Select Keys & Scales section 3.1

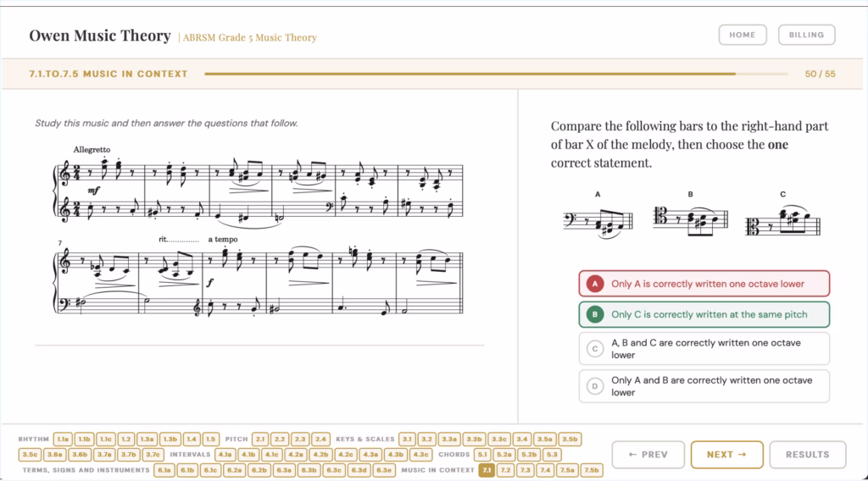407,439
